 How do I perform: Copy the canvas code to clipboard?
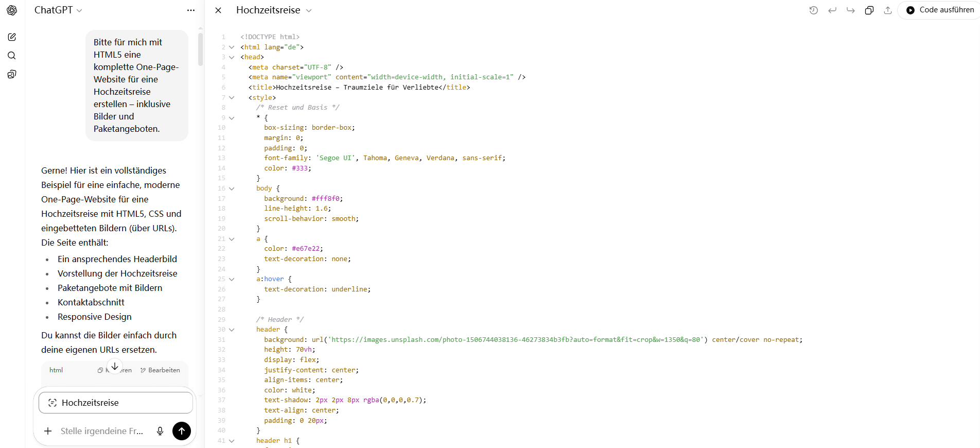(869, 10)
